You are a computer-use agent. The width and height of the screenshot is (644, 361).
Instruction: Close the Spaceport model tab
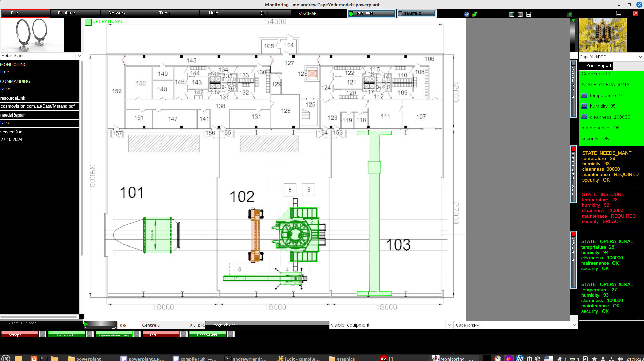click(x=90, y=334)
